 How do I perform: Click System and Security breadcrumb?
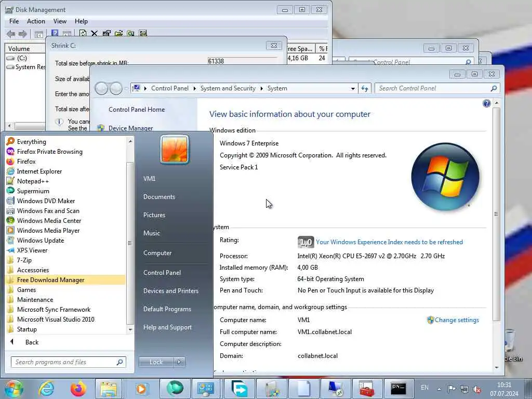[x=228, y=88]
